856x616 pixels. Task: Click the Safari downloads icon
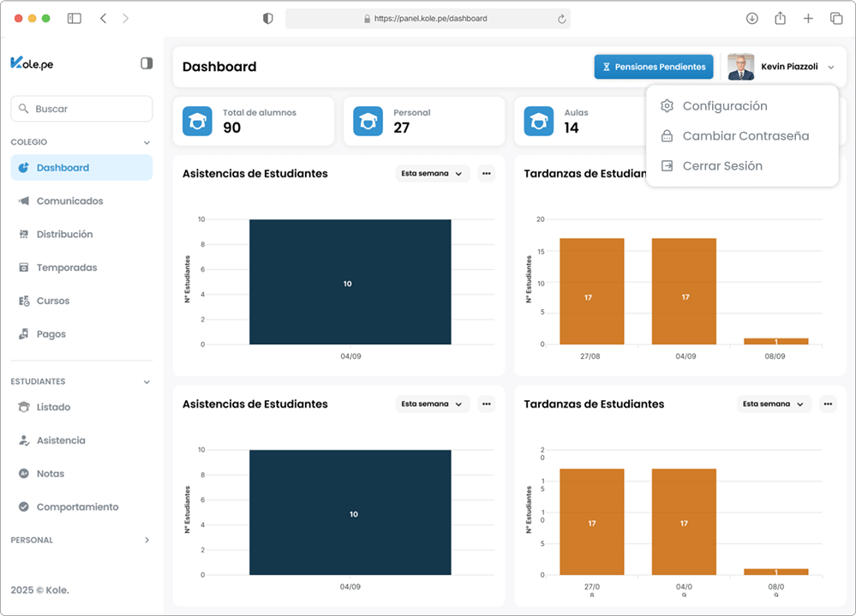pos(751,18)
